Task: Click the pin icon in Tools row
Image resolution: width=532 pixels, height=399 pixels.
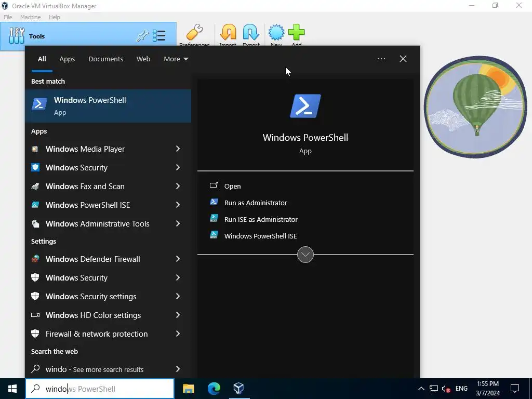Action: pyautogui.click(x=142, y=36)
